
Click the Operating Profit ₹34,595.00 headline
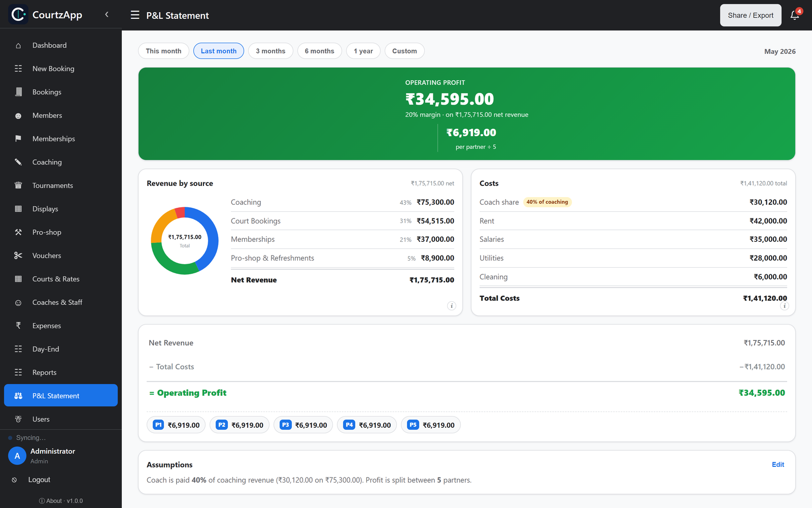pos(450,99)
